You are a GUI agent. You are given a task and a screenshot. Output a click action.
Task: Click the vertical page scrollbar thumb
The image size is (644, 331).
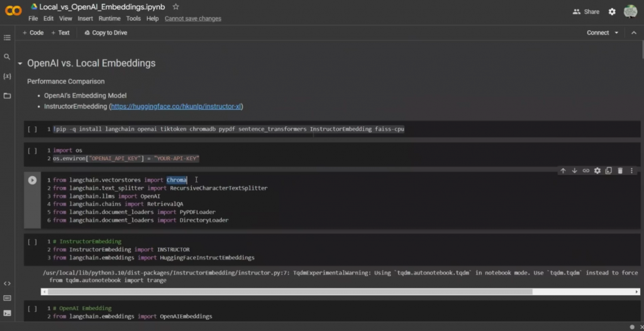click(642, 50)
